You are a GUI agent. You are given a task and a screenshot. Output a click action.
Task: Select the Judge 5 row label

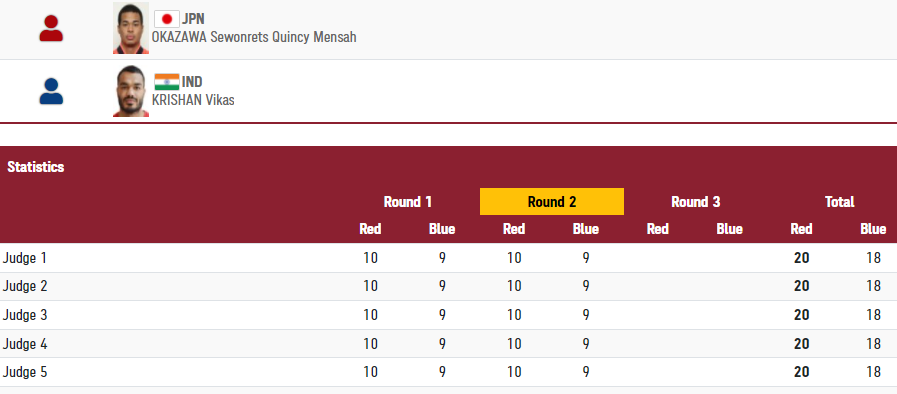tap(25, 372)
